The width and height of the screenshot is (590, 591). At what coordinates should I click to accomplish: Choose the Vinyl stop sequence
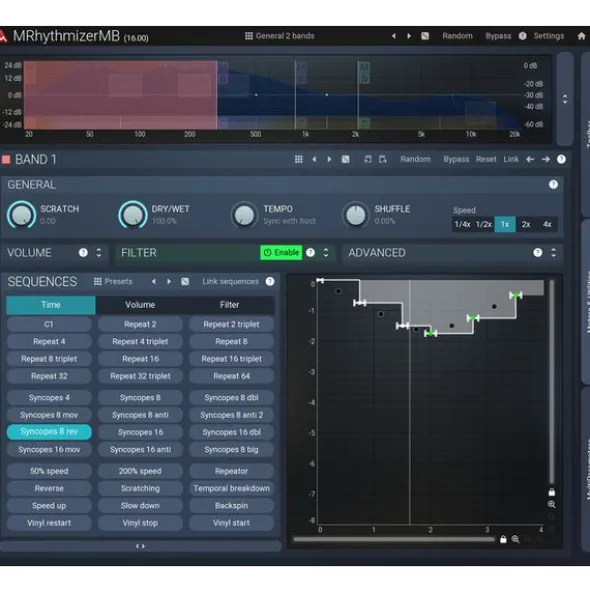(x=140, y=523)
